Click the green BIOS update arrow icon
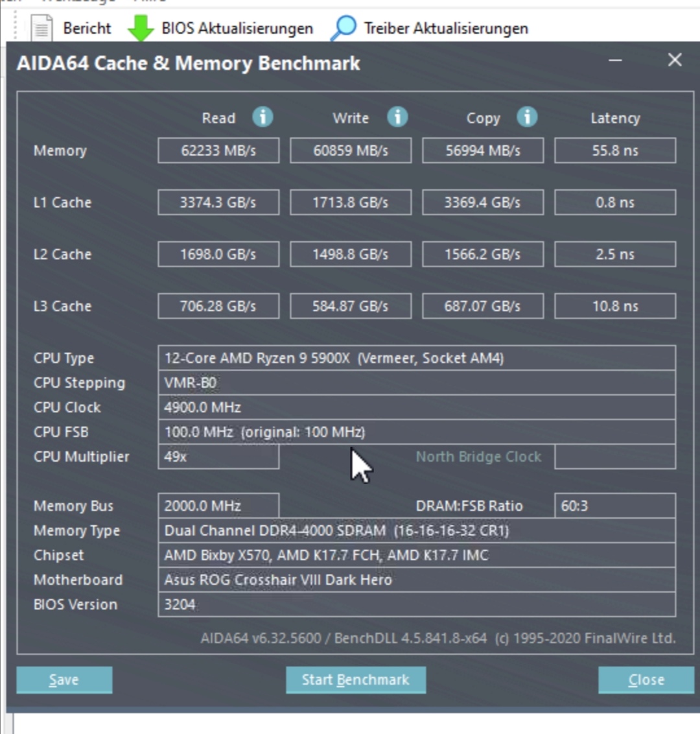The image size is (700, 734). click(141, 27)
